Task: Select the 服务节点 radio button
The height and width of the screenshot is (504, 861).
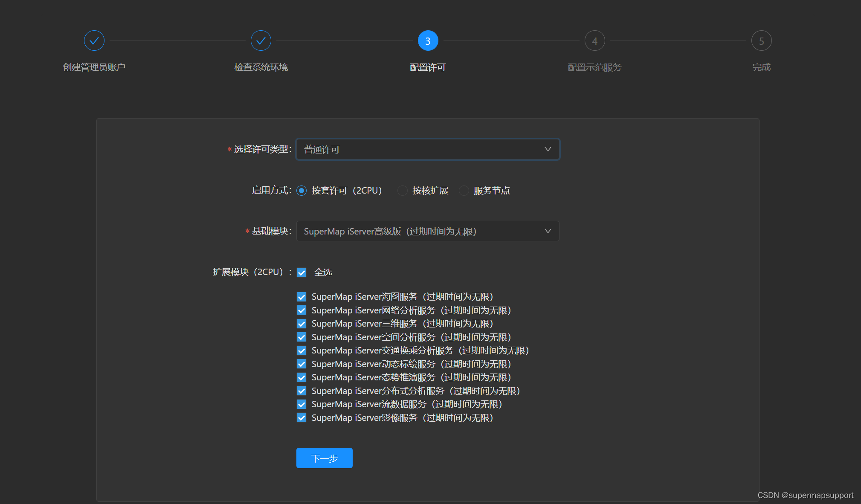Action: (x=464, y=191)
